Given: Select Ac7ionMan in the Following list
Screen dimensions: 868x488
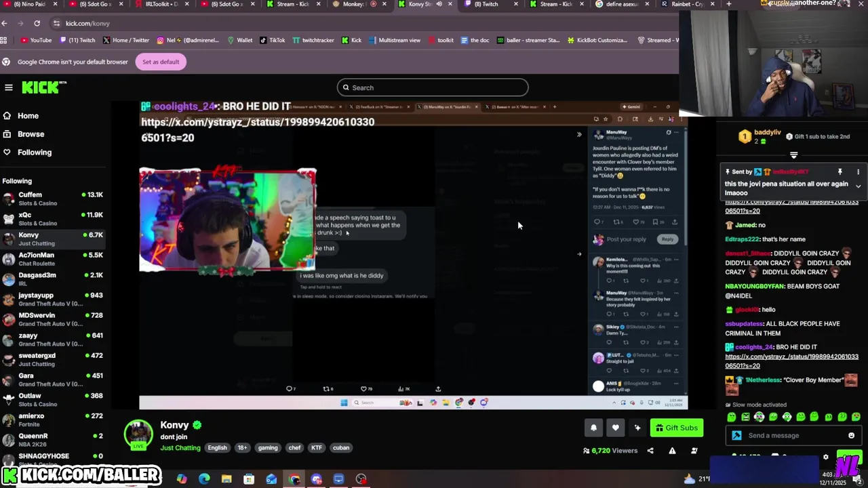Looking at the screenshot, I should pos(53,259).
